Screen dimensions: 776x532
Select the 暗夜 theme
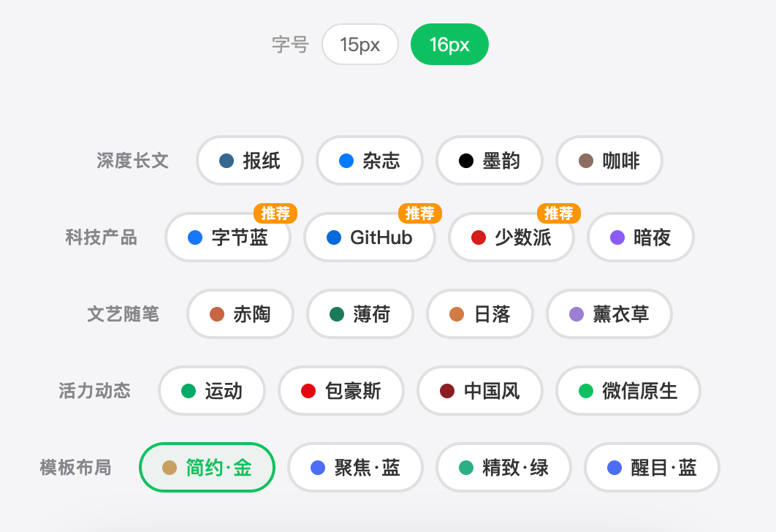[x=641, y=237]
